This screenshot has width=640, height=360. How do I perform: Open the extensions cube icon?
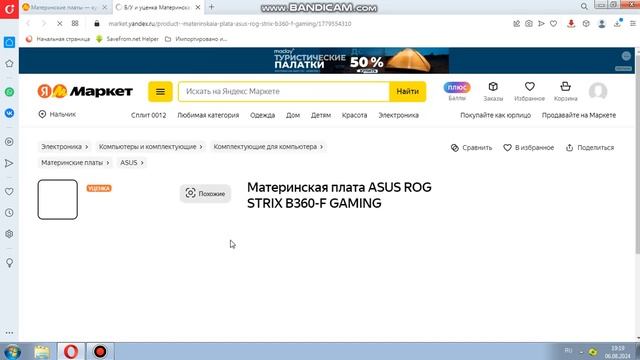point(586,24)
